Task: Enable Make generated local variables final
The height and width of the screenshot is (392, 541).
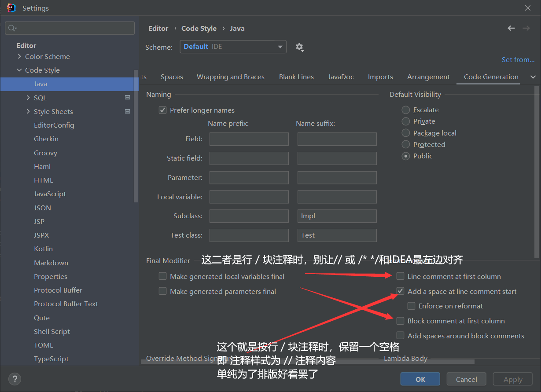Action: pos(162,276)
